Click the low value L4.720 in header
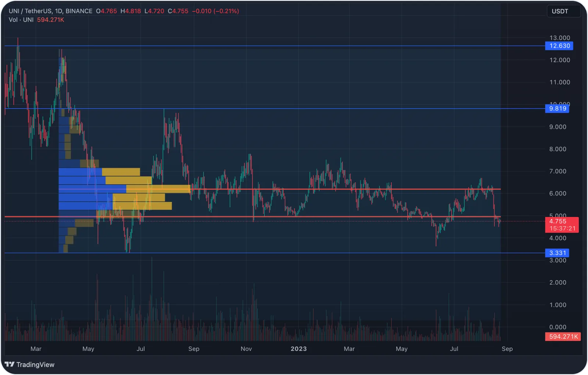 tap(154, 11)
